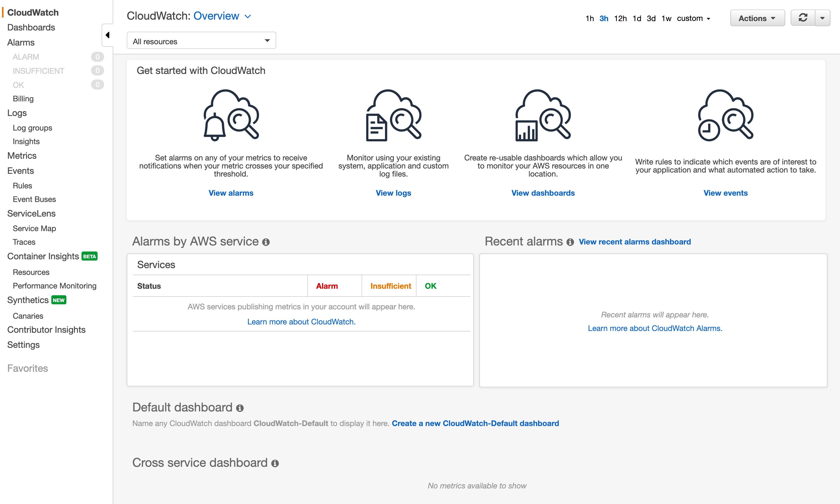Click the log file cloud illustration
840x504 pixels.
(394, 115)
